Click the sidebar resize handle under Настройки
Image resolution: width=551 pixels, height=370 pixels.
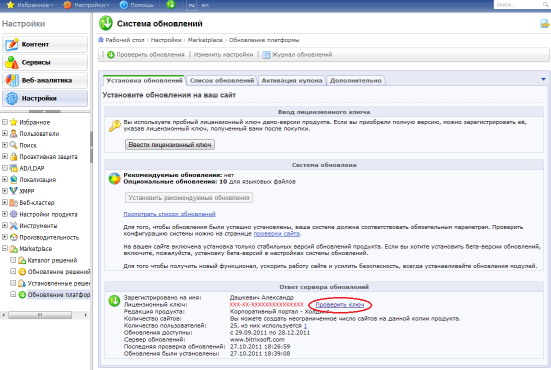(x=45, y=111)
